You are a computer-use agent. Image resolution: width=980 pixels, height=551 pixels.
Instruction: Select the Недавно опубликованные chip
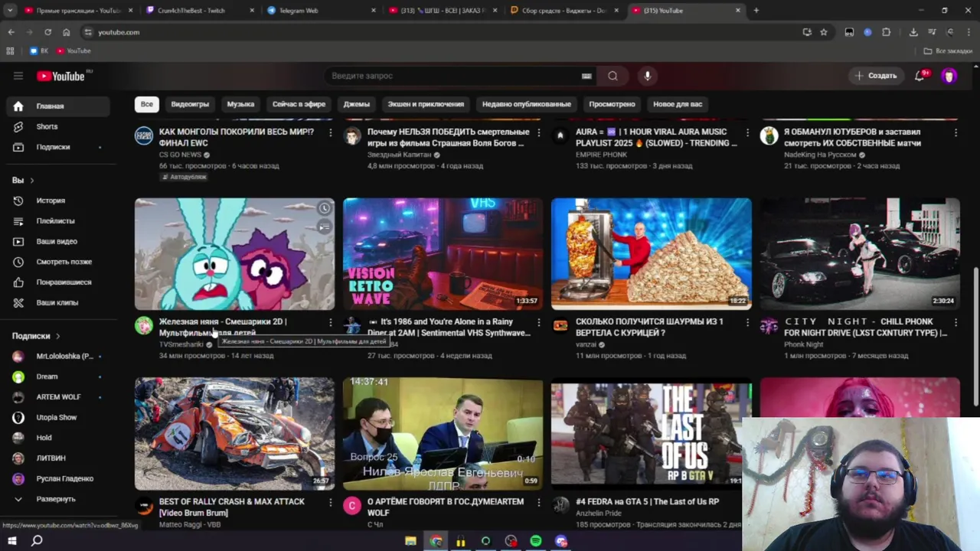tap(527, 104)
